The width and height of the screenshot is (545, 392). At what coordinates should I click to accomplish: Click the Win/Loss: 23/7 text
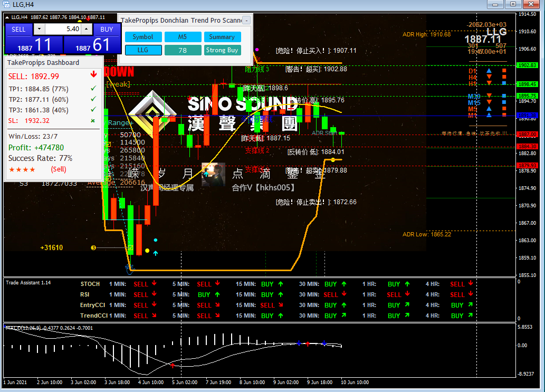(33, 136)
